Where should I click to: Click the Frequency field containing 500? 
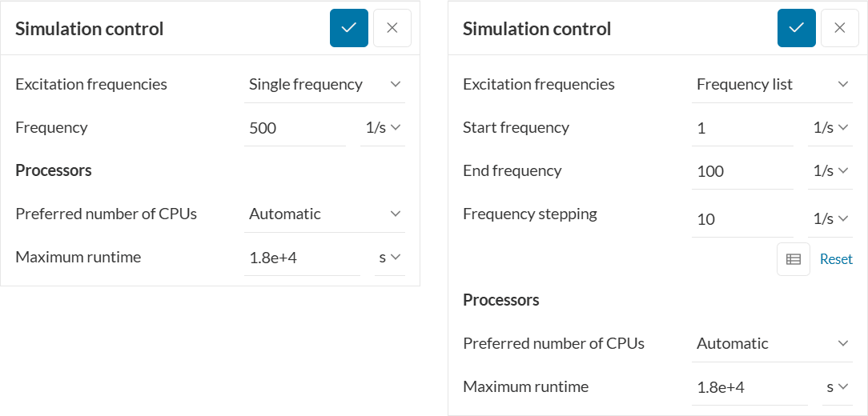(x=295, y=127)
